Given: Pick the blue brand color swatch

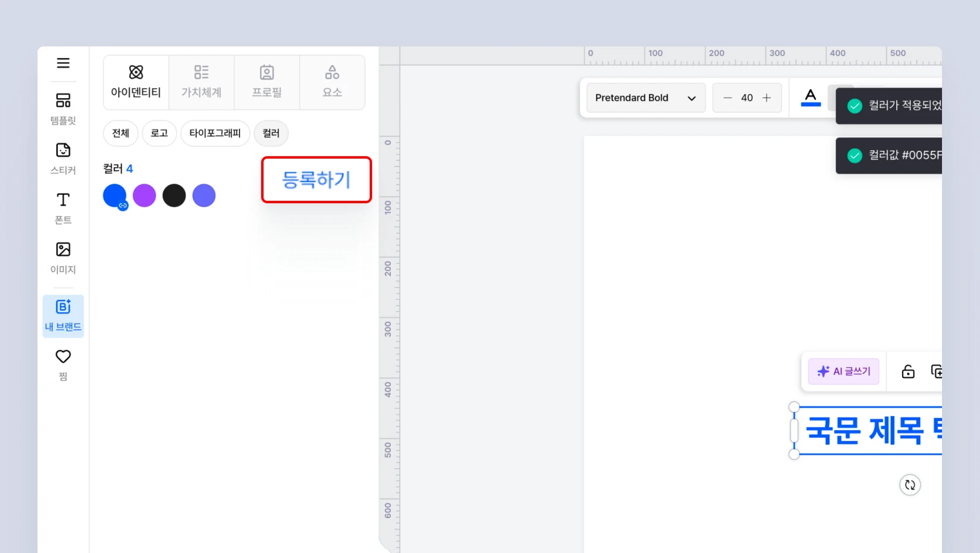Looking at the screenshot, I should 115,196.
